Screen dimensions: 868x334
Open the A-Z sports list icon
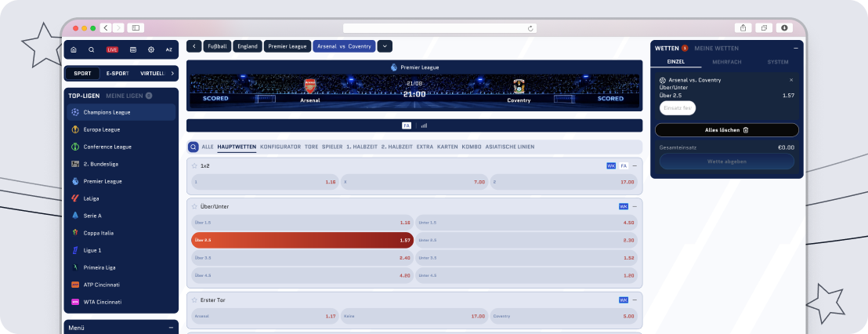point(169,50)
